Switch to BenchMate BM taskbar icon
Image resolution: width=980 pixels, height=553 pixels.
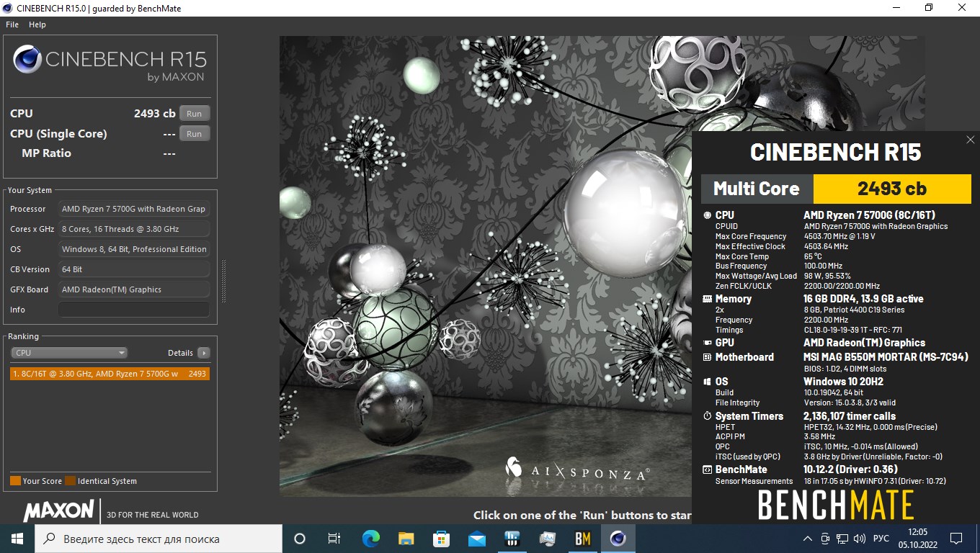583,539
